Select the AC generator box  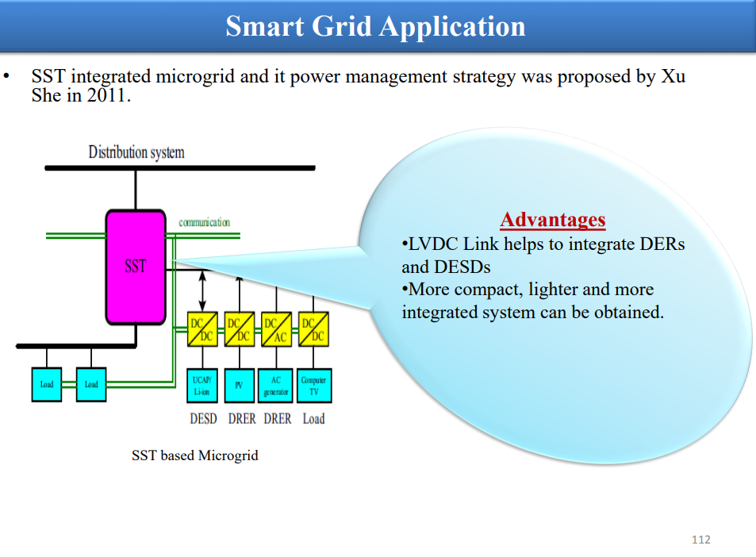(276, 386)
